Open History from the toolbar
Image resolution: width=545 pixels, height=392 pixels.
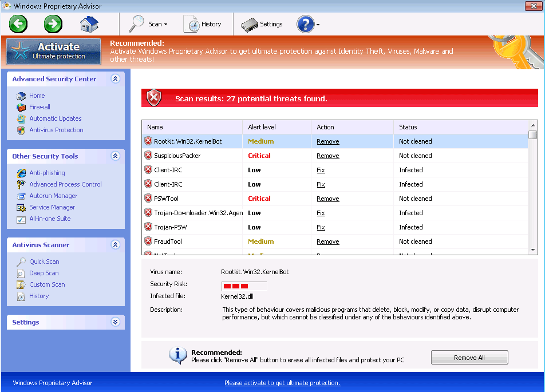(203, 24)
